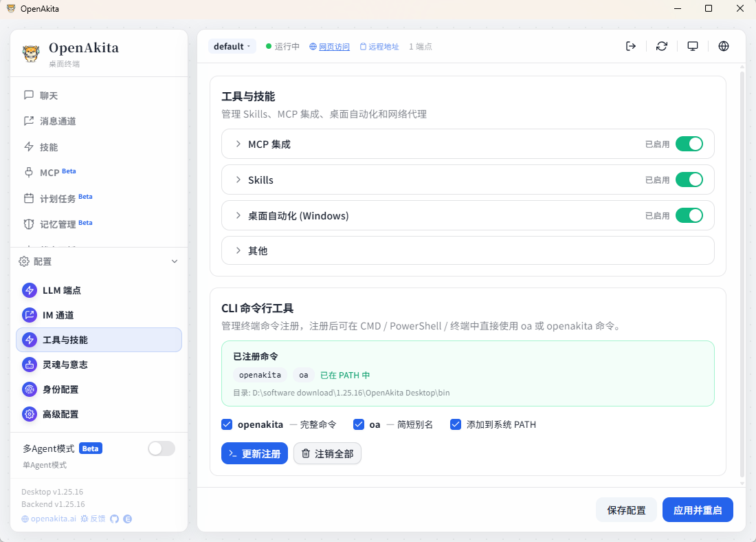Click the purple robot icon for 灵魂与意志
756x542 pixels.
point(30,365)
